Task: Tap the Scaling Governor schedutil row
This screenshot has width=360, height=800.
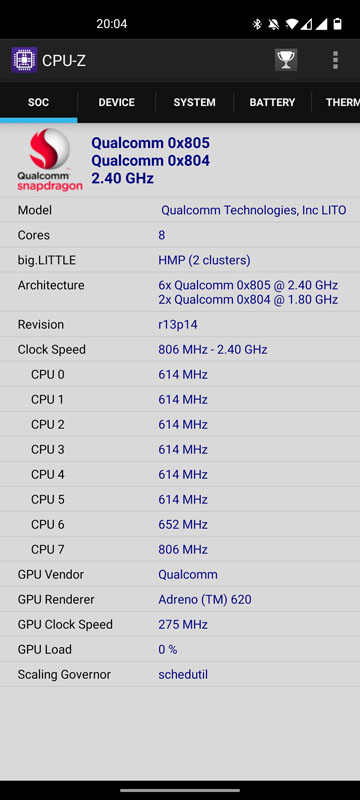Action: 180,674
